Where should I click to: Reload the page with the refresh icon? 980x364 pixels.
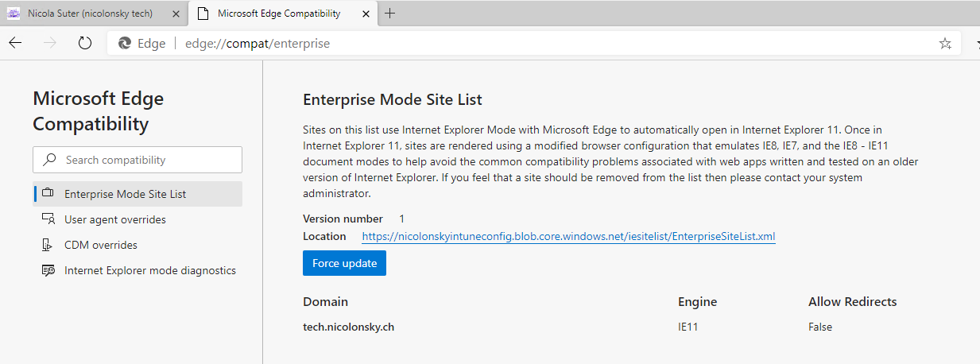[85, 44]
